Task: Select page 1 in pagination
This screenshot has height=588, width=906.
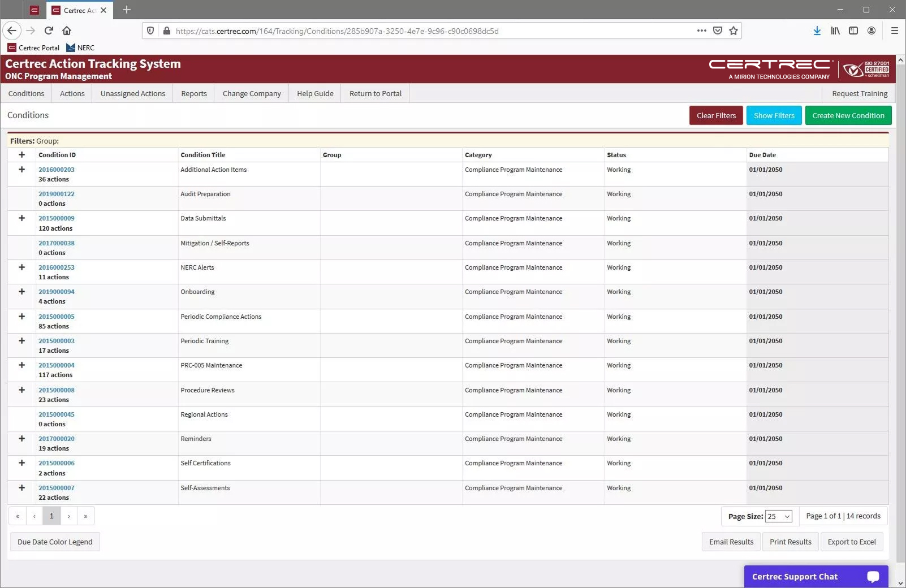Action: 51,516
